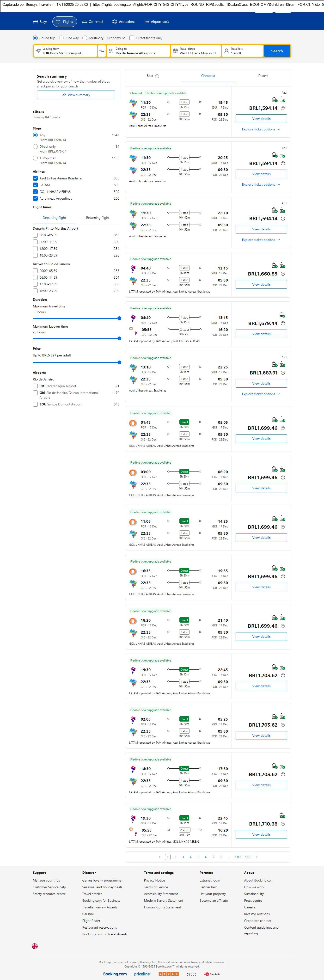Go to the next results page arrow
324x980 pixels.
[x=257, y=857]
